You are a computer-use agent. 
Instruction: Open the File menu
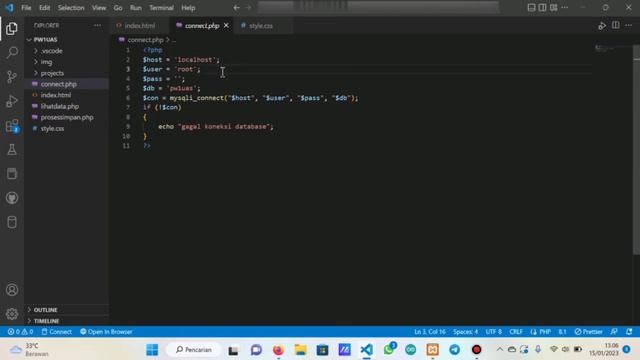[26, 8]
